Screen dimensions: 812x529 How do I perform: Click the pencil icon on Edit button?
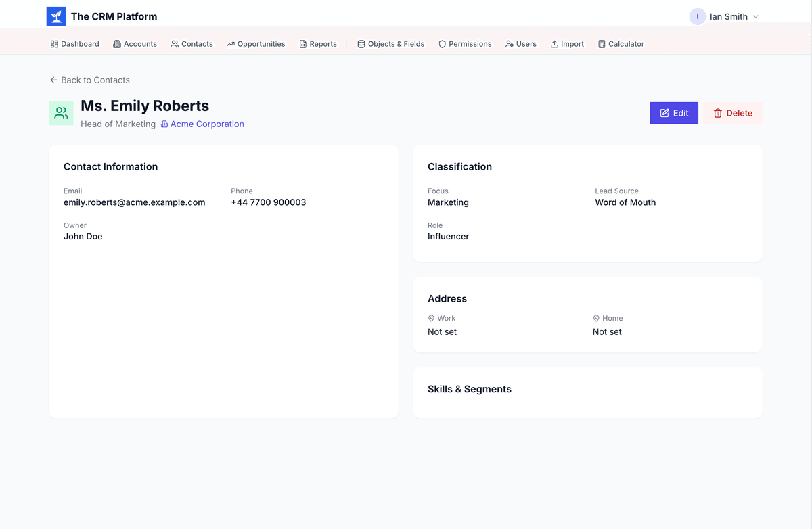coord(664,113)
